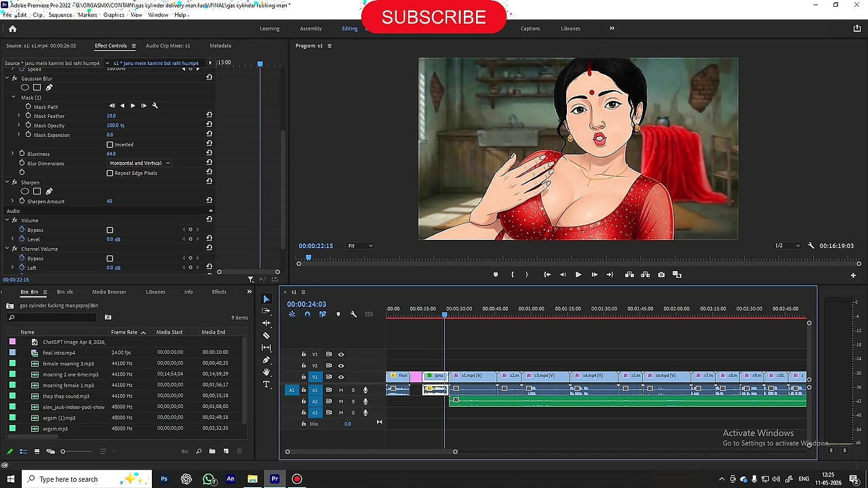Check Repeat Edge Pixels
The width and height of the screenshot is (868, 488).
tap(110, 173)
